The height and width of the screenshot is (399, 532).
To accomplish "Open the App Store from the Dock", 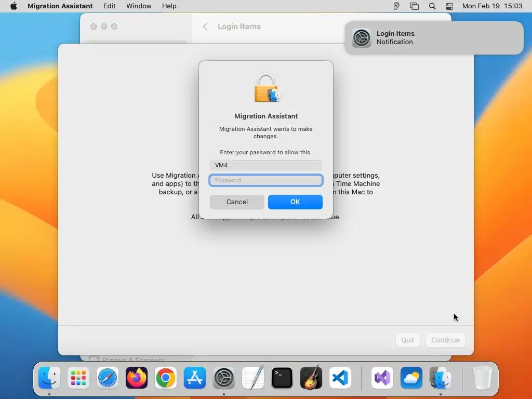I will tap(195, 378).
